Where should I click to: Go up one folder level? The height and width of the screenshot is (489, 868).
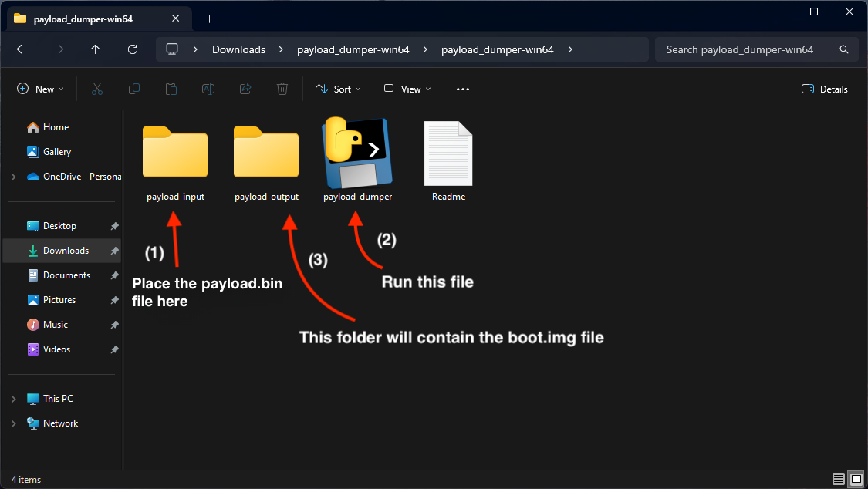click(95, 49)
